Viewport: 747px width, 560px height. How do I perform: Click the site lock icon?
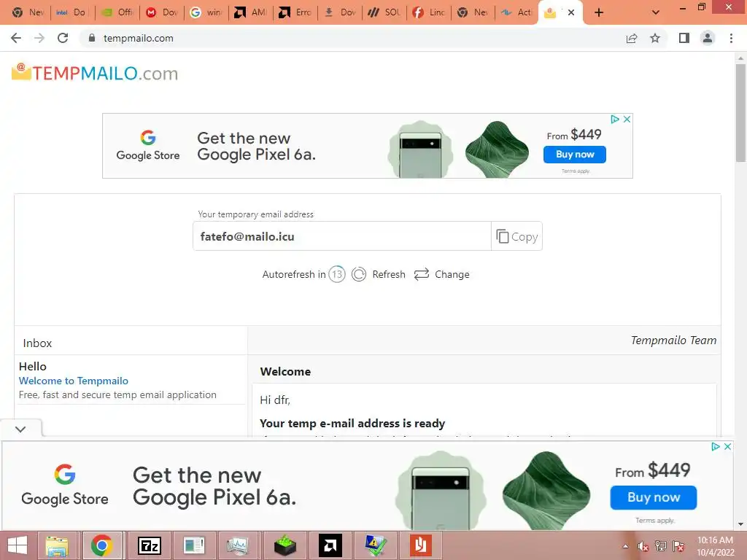click(92, 38)
